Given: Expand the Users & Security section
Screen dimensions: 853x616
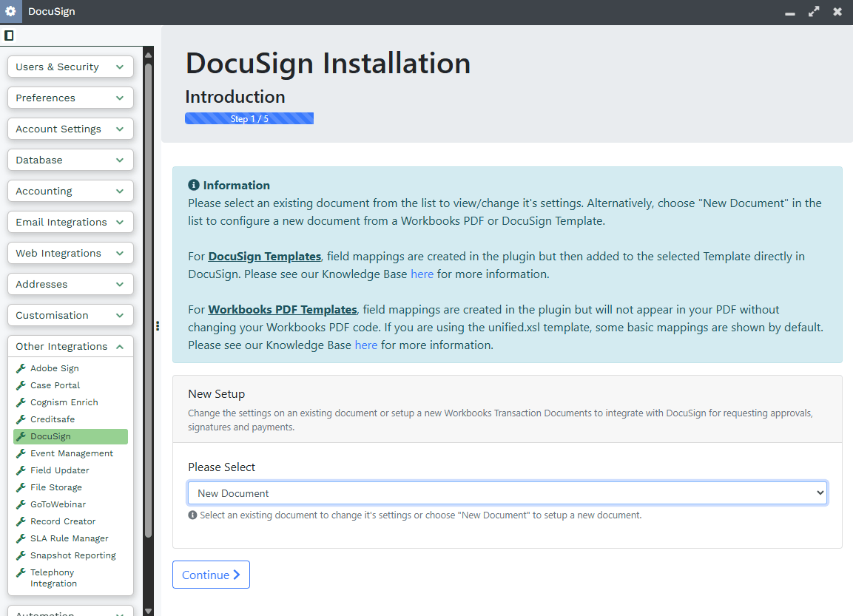Looking at the screenshot, I should pyautogui.click(x=71, y=67).
